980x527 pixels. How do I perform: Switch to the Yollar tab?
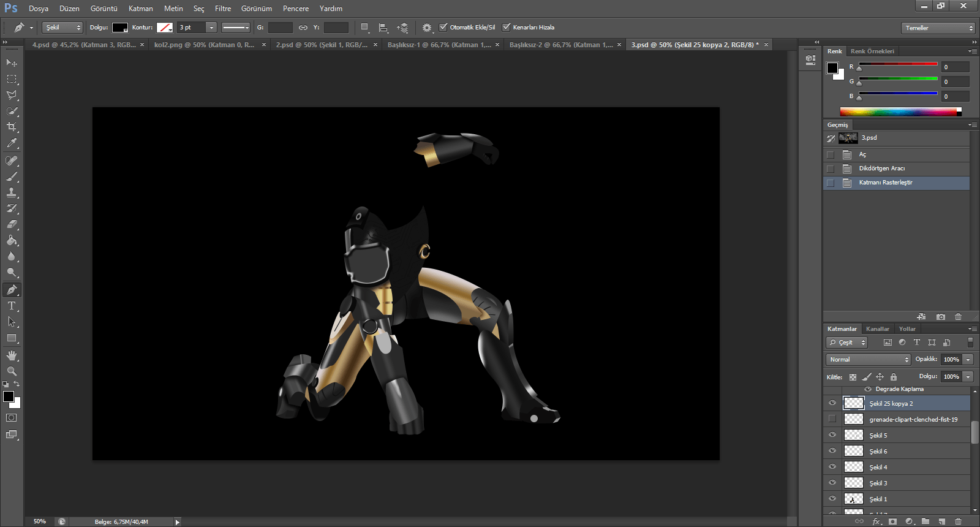(907, 329)
